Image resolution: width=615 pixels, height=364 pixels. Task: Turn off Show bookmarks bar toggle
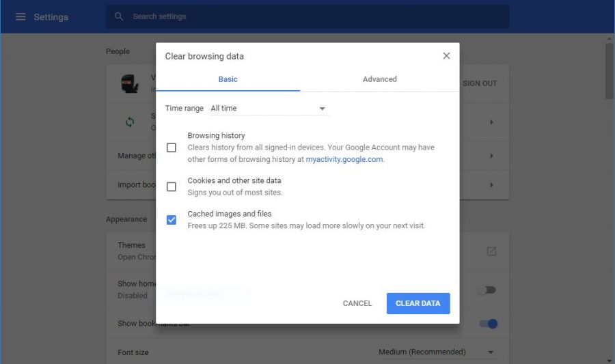coord(488,324)
